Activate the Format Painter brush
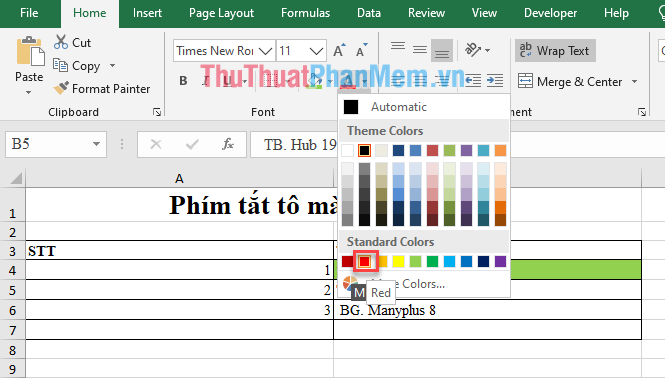This screenshot has width=665, height=378. (x=61, y=88)
